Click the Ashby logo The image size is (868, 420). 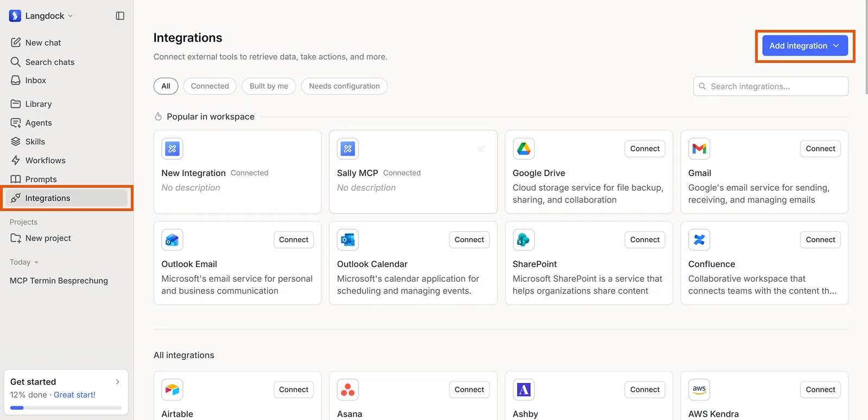tap(523, 390)
